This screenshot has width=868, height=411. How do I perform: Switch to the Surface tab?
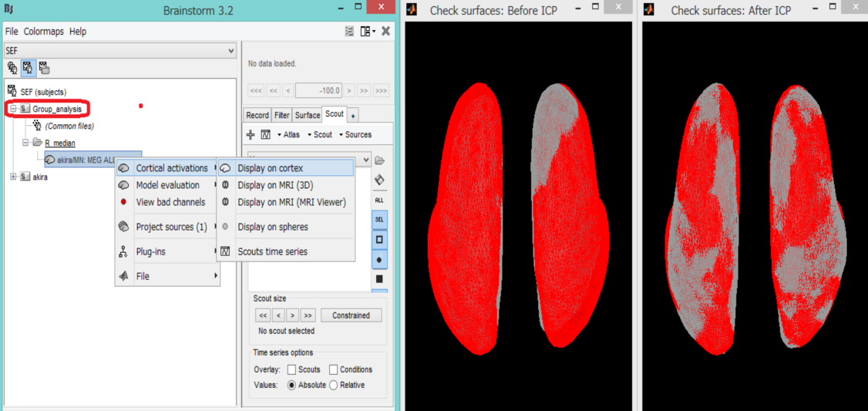click(x=307, y=115)
